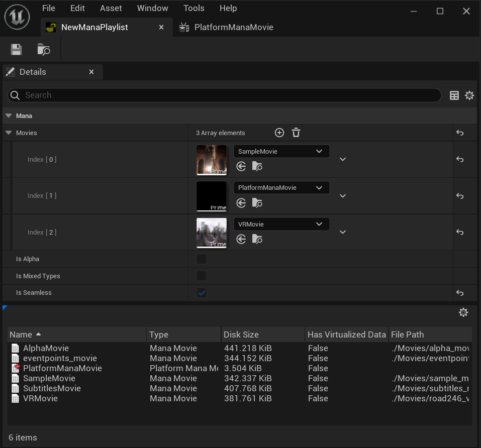The image size is (481, 448).
Task: Collapse the Movies array section
Action: click(8, 133)
